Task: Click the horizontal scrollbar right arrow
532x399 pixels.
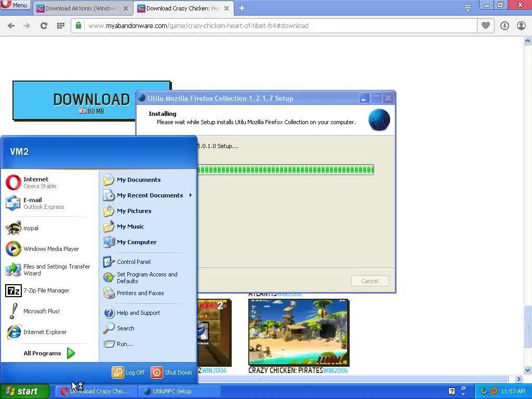Action: point(518,379)
